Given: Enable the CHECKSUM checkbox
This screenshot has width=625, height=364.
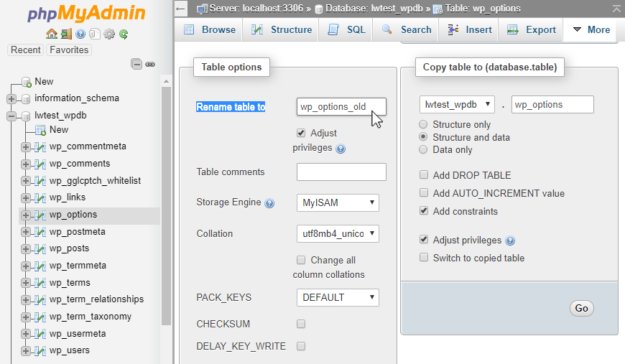Looking at the screenshot, I should pyautogui.click(x=301, y=324).
